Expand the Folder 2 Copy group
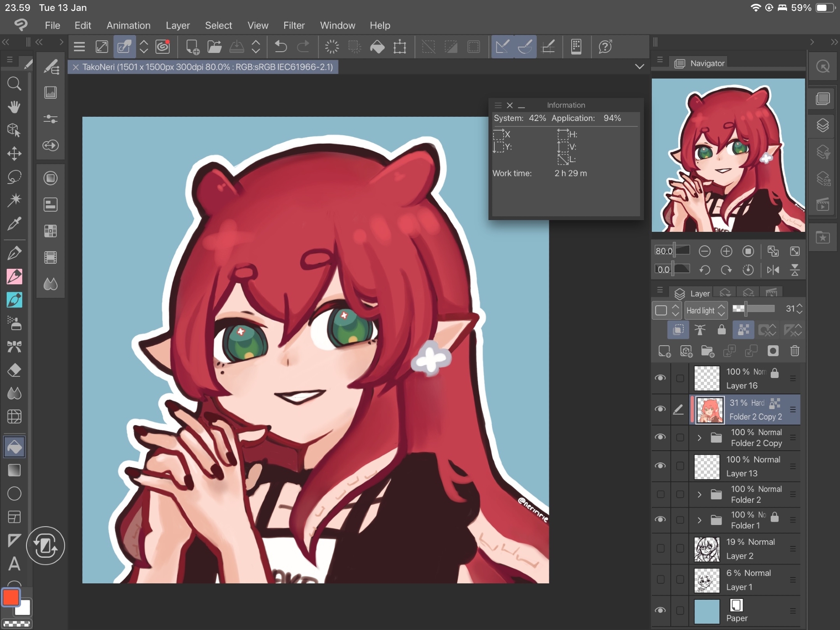The image size is (840, 630). point(699,438)
